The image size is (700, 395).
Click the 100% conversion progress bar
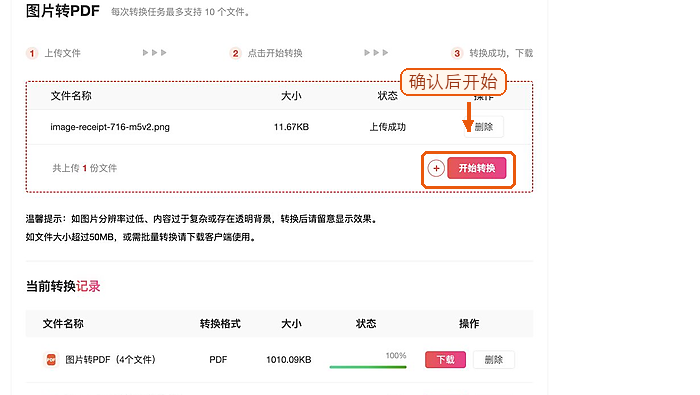point(368,366)
